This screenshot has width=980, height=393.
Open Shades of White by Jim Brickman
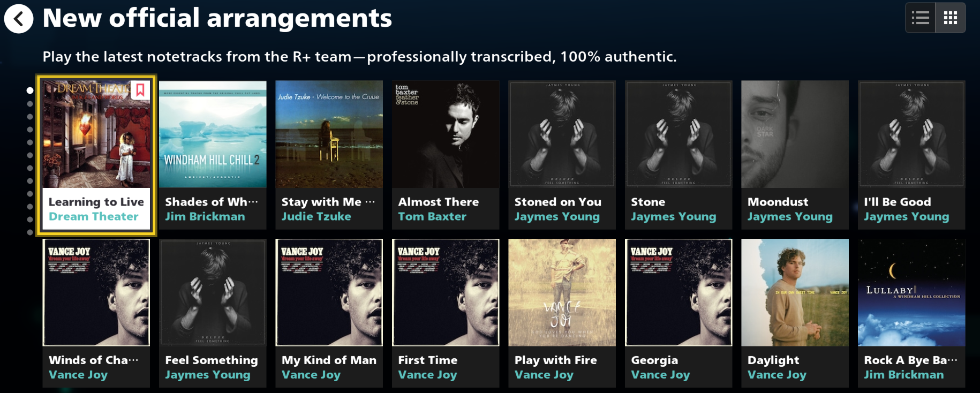(213, 155)
